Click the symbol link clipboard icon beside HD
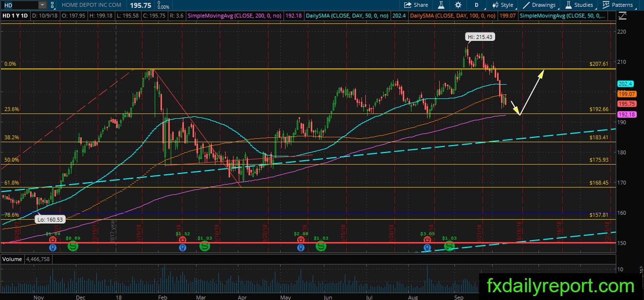 (x=53, y=5)
